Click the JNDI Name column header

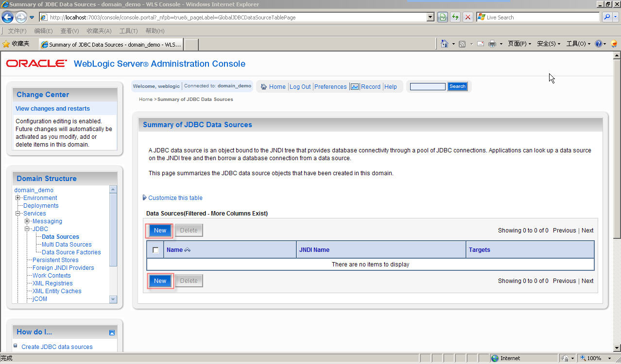[x=314, y=250]
